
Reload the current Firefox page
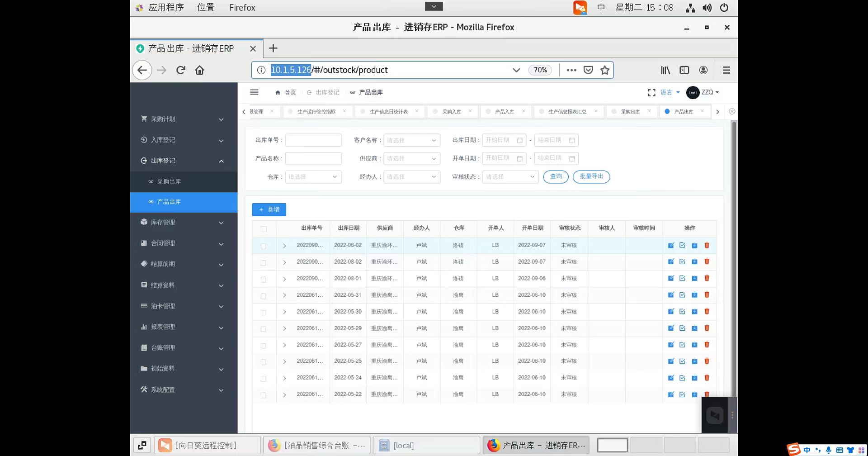click(181, 70)
